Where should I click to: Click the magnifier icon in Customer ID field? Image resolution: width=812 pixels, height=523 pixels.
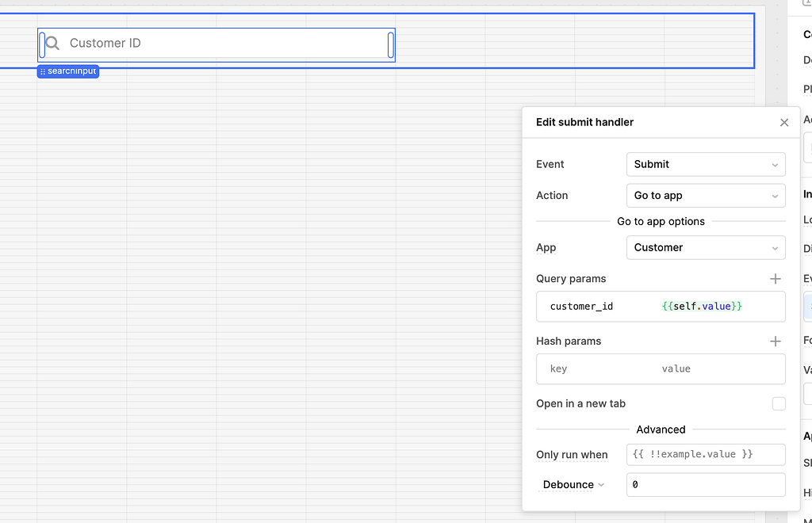click(x=52, y=44)
